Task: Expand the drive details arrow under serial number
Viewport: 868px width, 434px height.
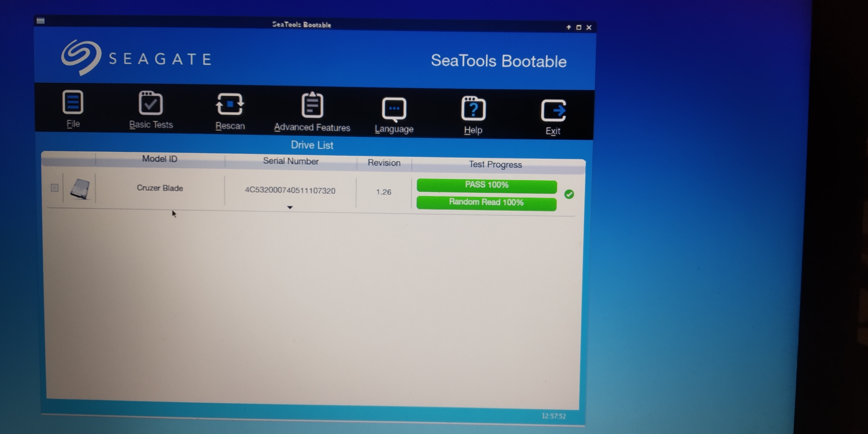Action: coord(290,208)
